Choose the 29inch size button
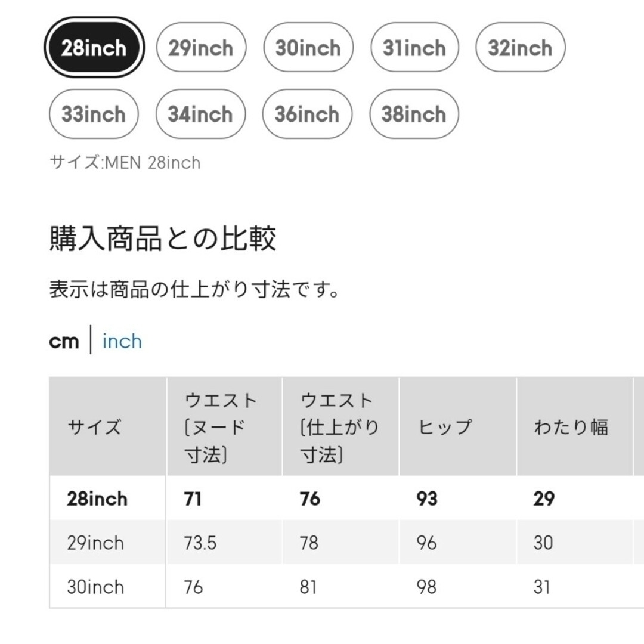Image resolution: width=644 pixels, height=644 pixels. (x=201, y=48)
